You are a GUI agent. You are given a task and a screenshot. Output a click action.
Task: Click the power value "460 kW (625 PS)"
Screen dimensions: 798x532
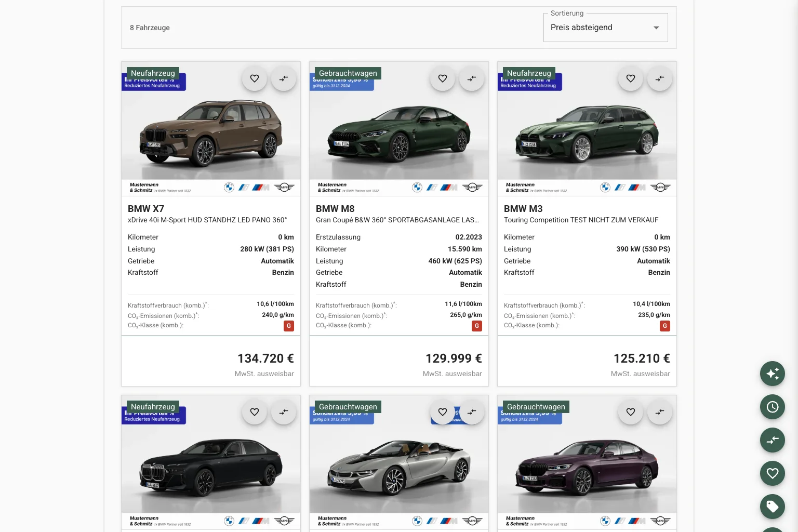[x=455, y=261]
